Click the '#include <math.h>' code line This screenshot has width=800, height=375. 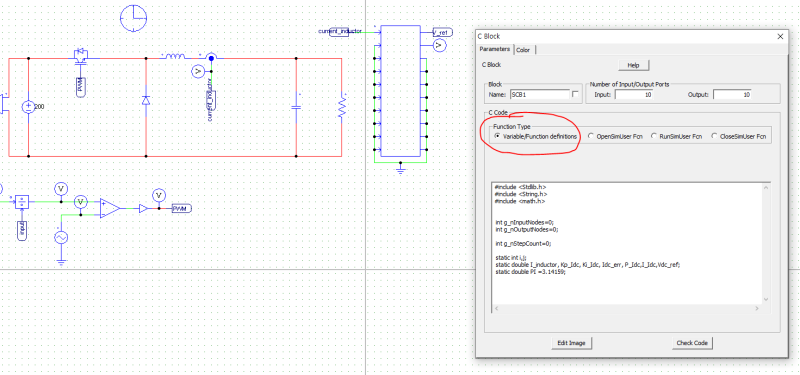[519, 201]
